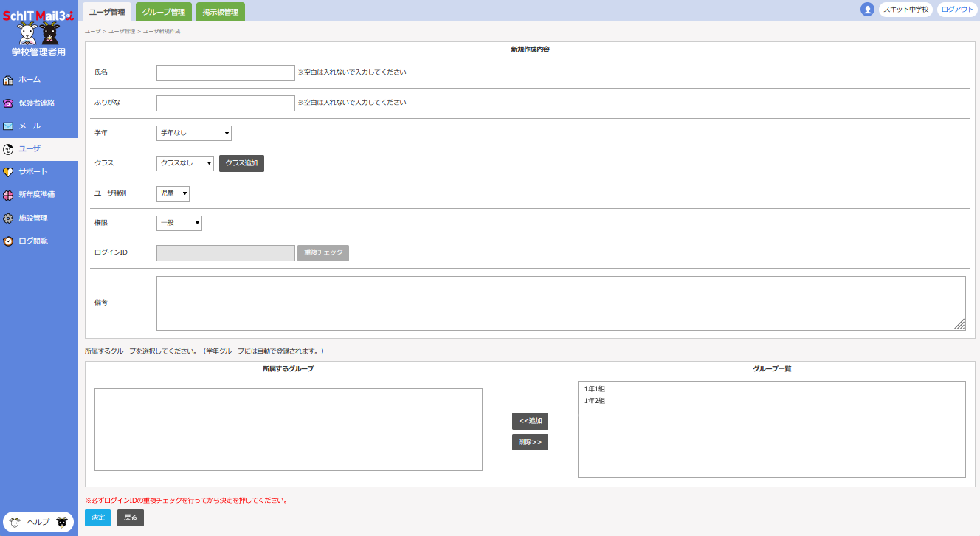This screenshot has height=536, width=980.
Task: Open 保護者連絡 telephone icon
Action: pos(8,103)
